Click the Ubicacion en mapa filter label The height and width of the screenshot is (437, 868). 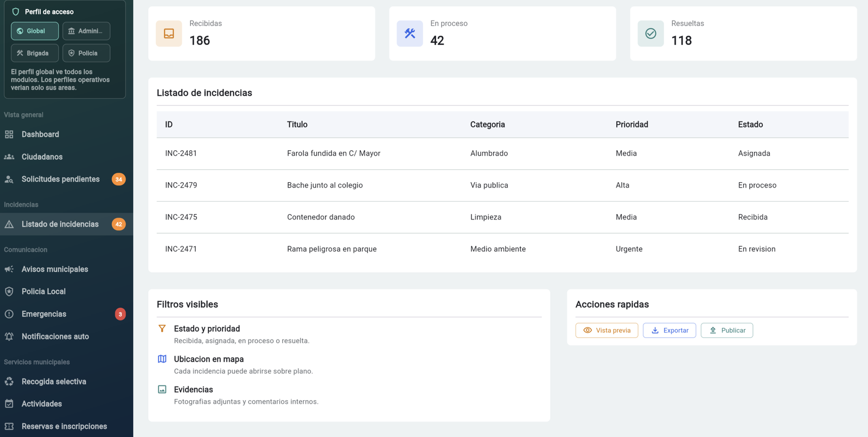pyautogui.click(x=209, y=359)
